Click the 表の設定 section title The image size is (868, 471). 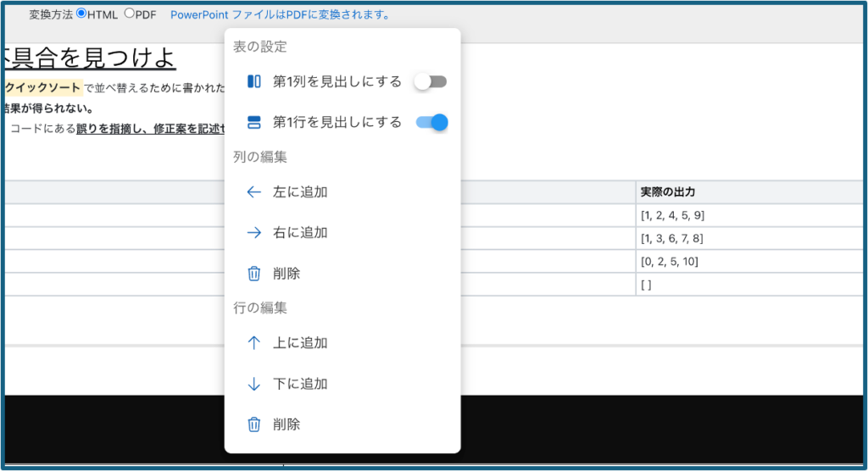pyautogui.click(x=259, y=47)
